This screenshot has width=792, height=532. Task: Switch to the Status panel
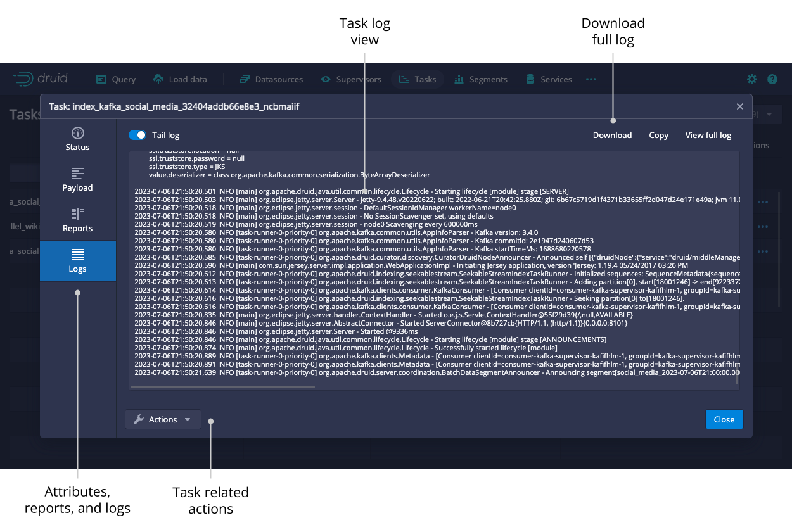tap(77, 139)
